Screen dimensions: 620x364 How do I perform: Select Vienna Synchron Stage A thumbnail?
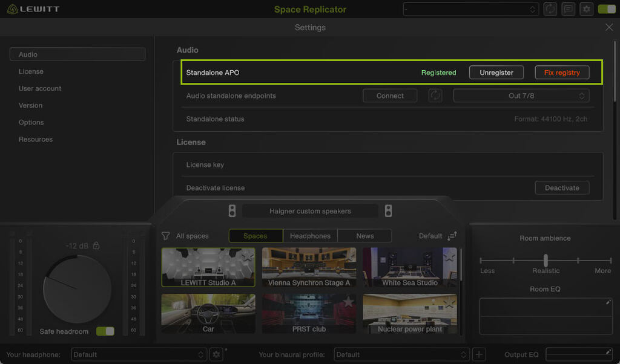coord(309,267)
